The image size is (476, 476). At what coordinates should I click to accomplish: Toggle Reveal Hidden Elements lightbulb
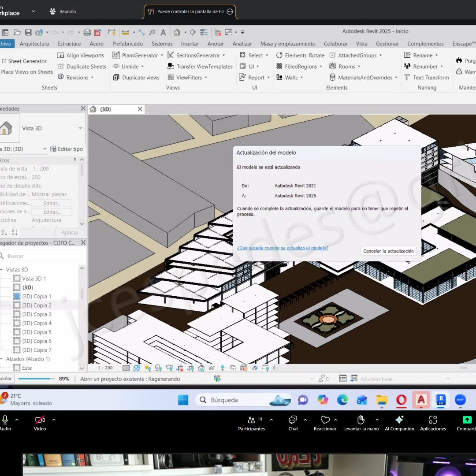[x=223, y=368]
